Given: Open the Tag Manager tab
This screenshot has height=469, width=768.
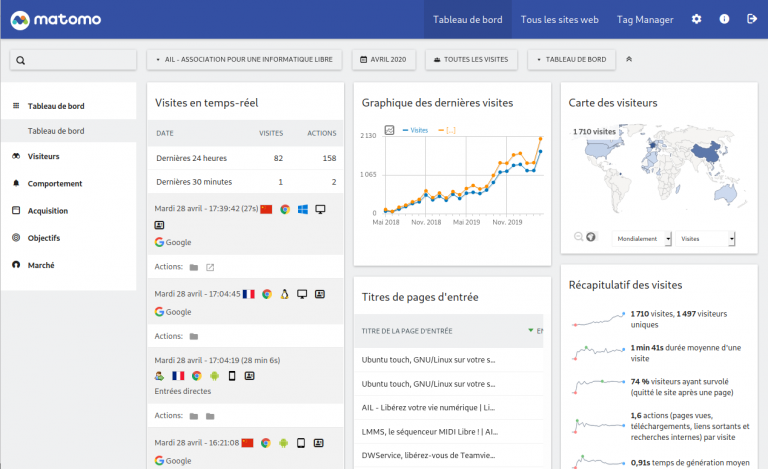Looking at the screenshot, I should pyautogui.click(x=645, y=19).
